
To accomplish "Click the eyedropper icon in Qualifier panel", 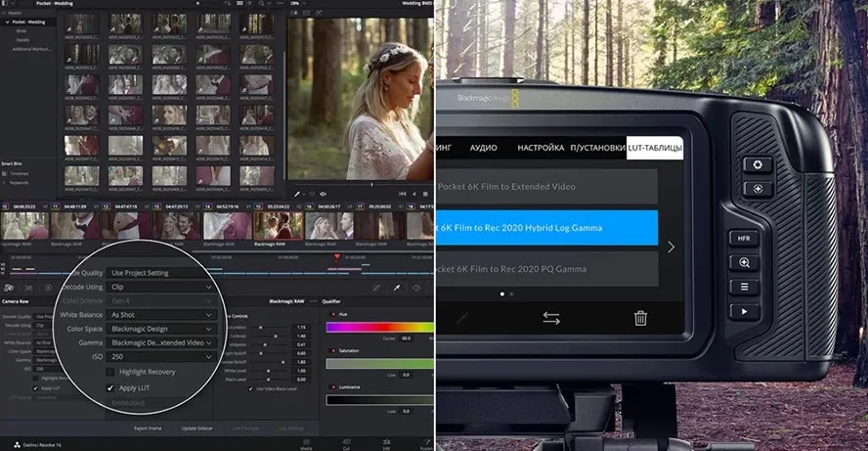I will [397, 289].
